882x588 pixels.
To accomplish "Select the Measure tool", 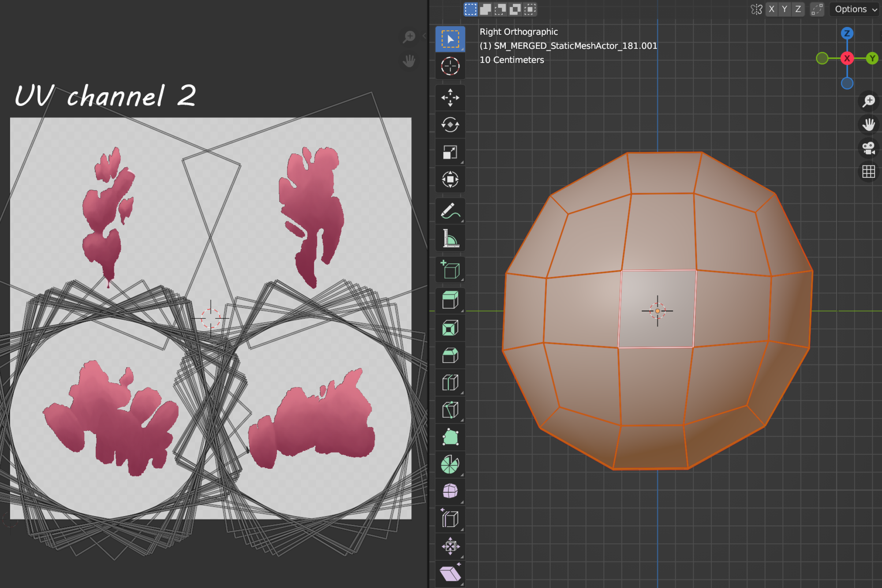I will 450,238.
